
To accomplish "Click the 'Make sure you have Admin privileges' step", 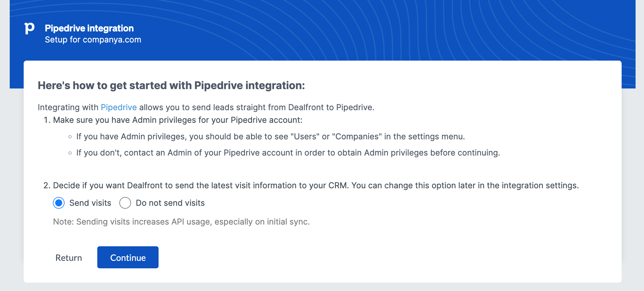I will click(x=178, y=120).
